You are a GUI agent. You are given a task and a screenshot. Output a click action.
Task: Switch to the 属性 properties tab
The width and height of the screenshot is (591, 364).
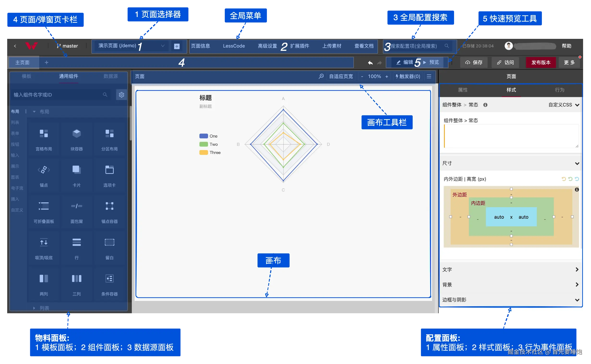click(x=463, y=90)
